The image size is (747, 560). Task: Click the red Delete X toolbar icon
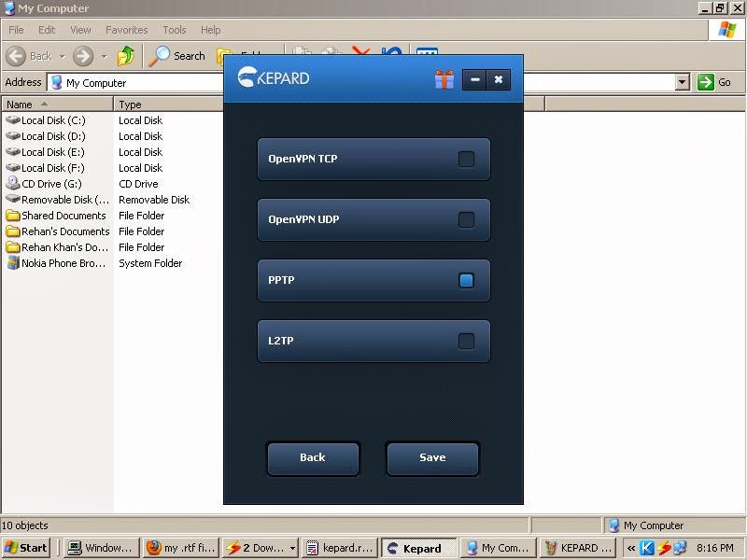point(361,50)
